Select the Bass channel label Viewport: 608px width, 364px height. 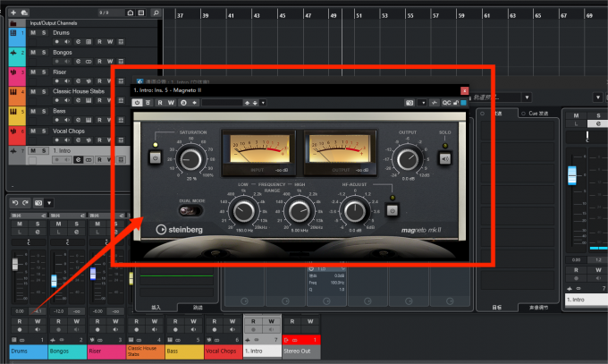coord(184,351)
